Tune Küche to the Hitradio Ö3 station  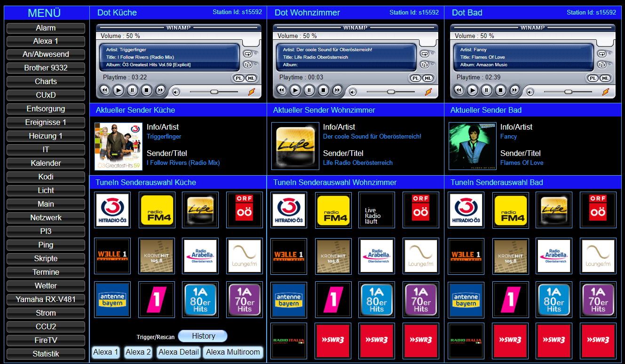click(112, 210)
